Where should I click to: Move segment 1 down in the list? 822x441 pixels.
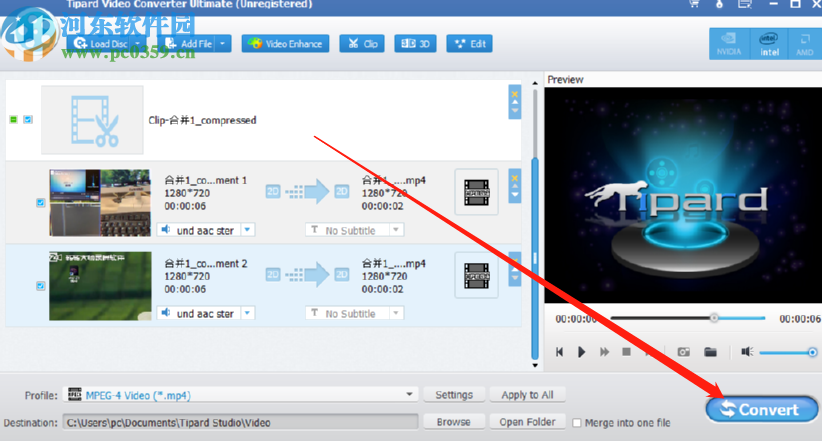tap(515, 195)
